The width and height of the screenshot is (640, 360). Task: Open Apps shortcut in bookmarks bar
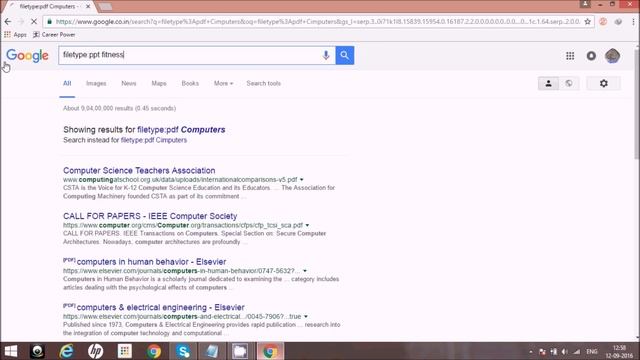15,35
